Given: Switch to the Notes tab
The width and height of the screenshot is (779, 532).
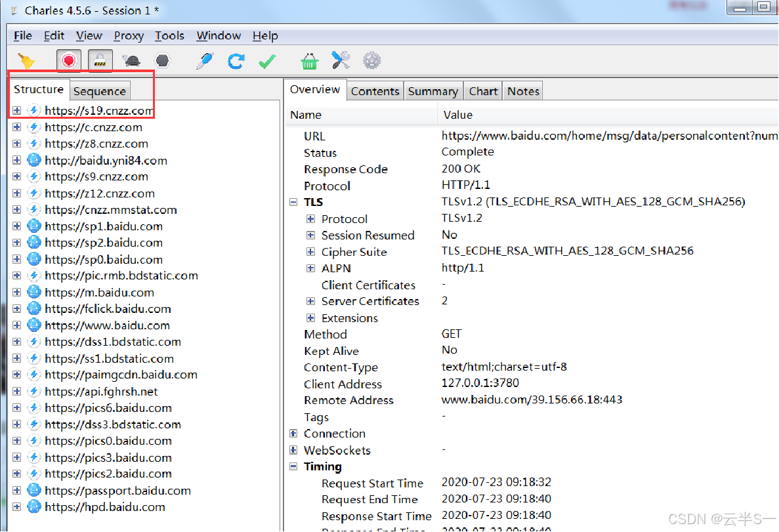Looking at the screenshot, I should pos(523,91).
